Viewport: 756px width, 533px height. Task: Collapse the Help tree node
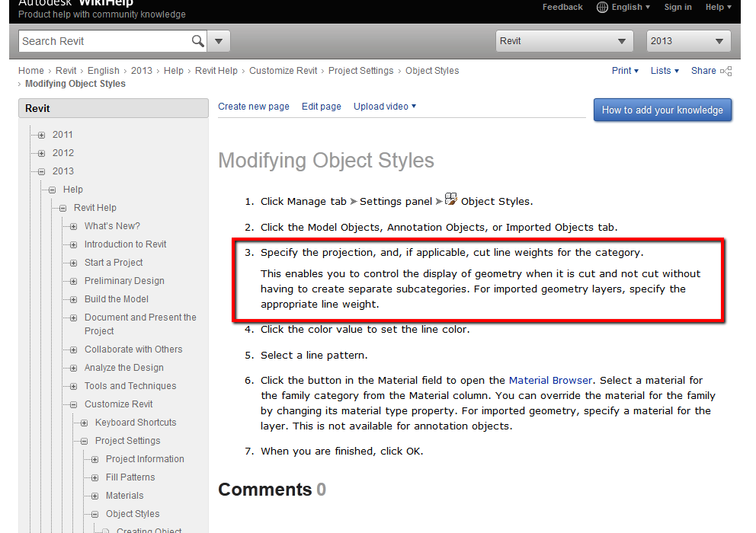click(52, 190)
